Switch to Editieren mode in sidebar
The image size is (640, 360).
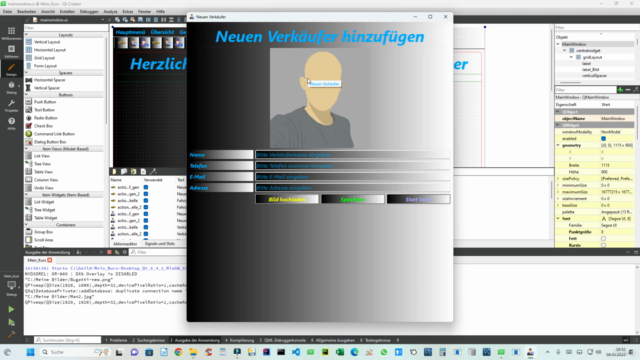click(x=11, y=51)
